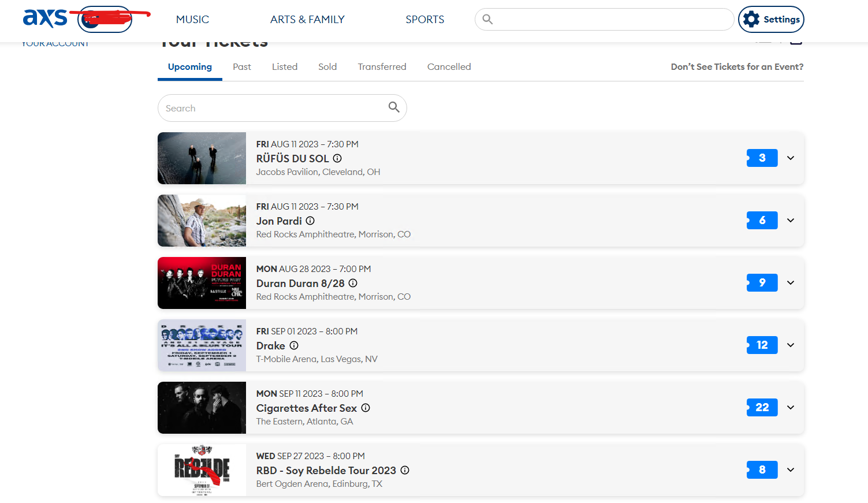Open the ARTS & FAMILY menu
The image size is (868, 503).
tap(307, 20)
